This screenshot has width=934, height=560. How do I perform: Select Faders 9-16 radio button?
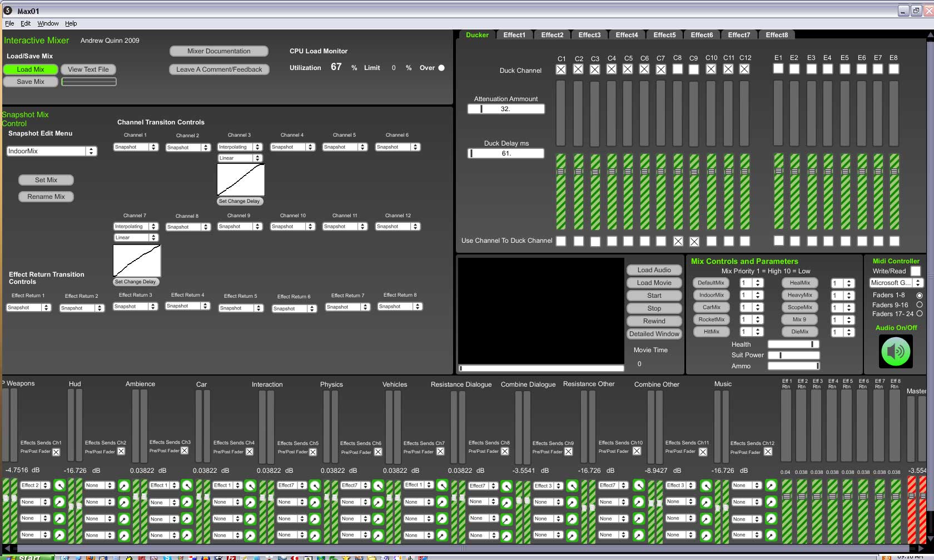coord(919,304)
